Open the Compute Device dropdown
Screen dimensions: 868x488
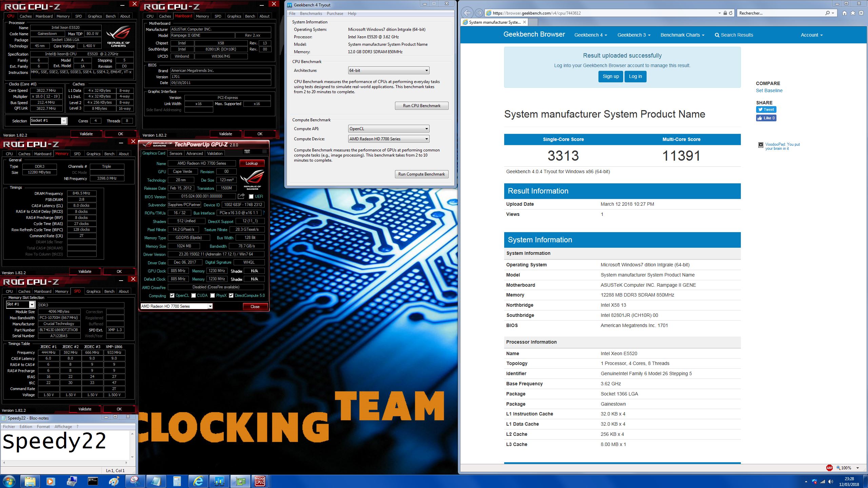[x=389, y=139]
